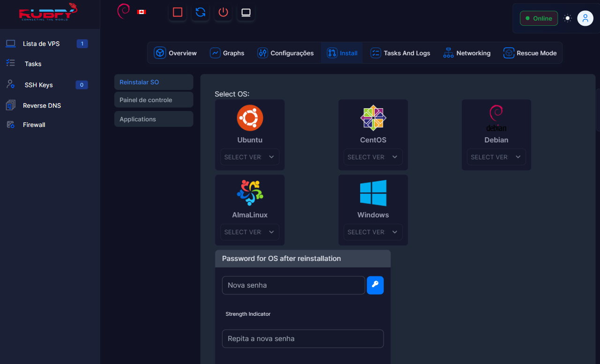The height and width of the screenshot is (364, 600).
Task: Select Painel de controle in the side menu
Action: (x=154, y=100)
